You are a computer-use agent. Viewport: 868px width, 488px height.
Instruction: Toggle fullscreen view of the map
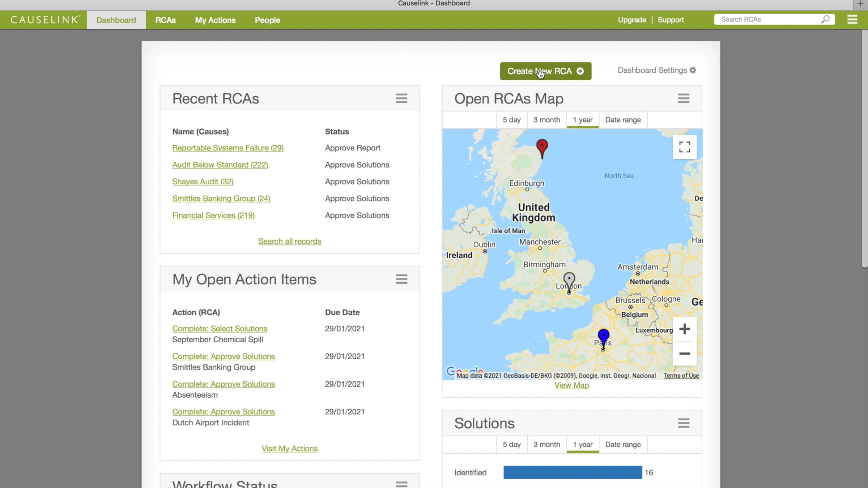pos(684,147)
